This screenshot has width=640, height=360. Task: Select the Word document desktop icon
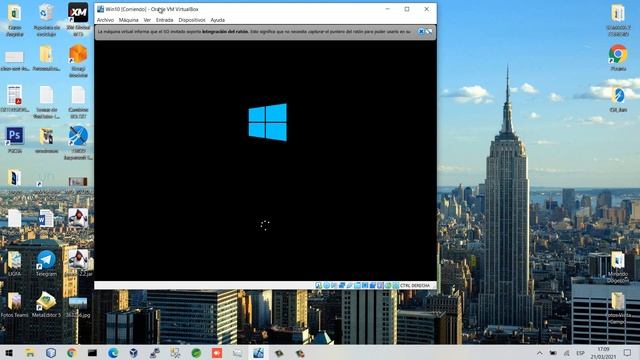tap(46, 218)
